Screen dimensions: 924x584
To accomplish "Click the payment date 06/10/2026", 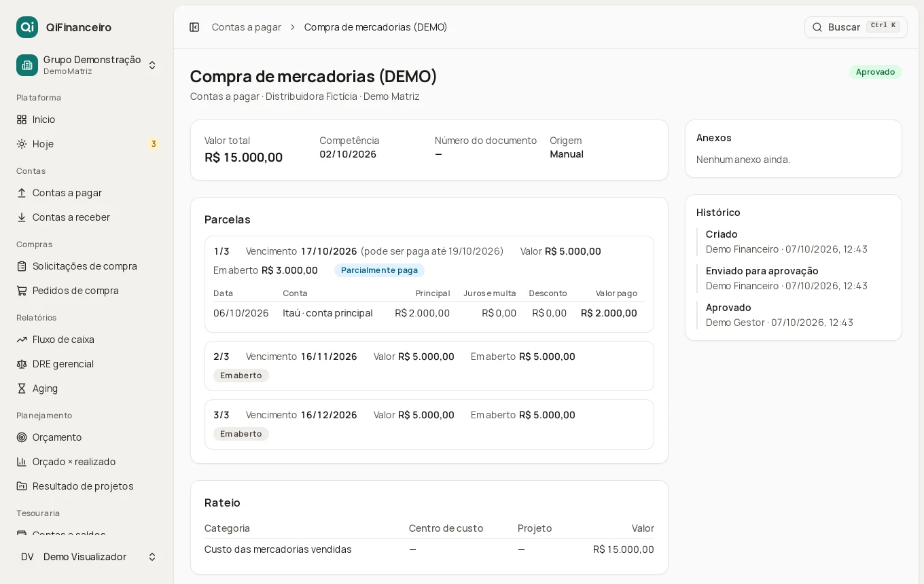I will 241,313.
